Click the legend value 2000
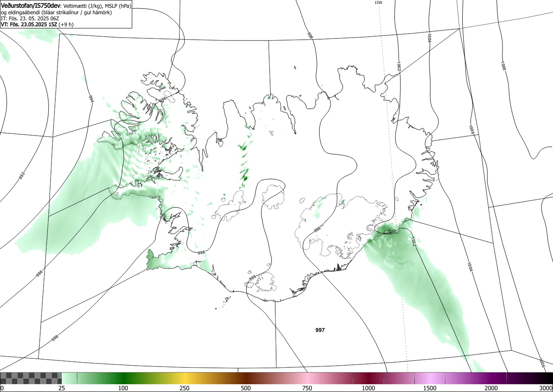The image size is (553, 392). 491,388
